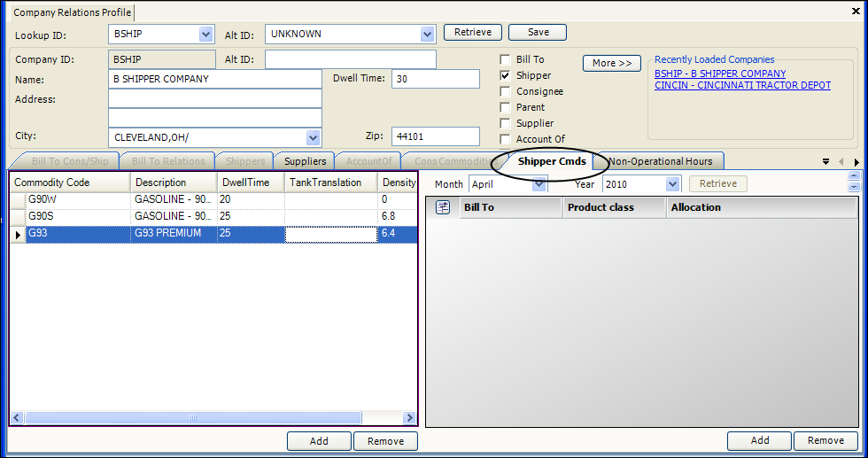The image size is (868, 458).
Task: Click the row selector arrow for G93
Action: pyautogui.click(x=18, y=235)
